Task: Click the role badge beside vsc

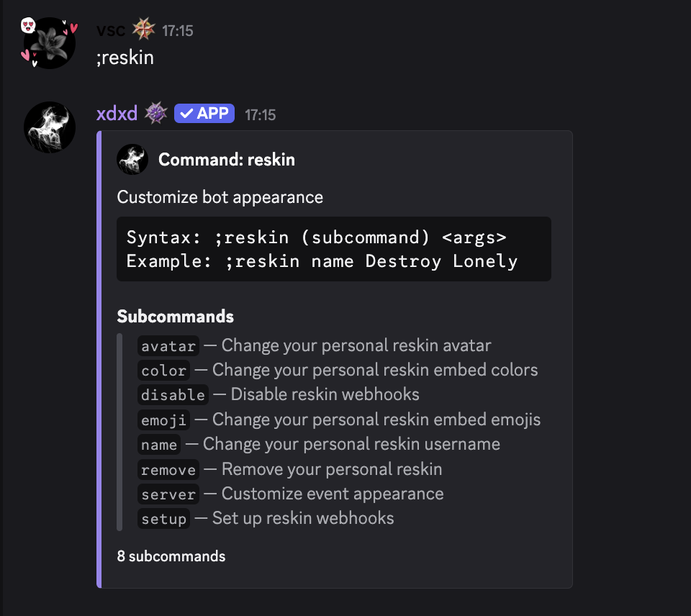Action: pos(143,30)
